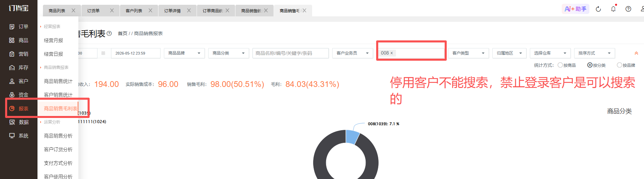Open the 商品 module in sidebar

(x=19, y=40)
